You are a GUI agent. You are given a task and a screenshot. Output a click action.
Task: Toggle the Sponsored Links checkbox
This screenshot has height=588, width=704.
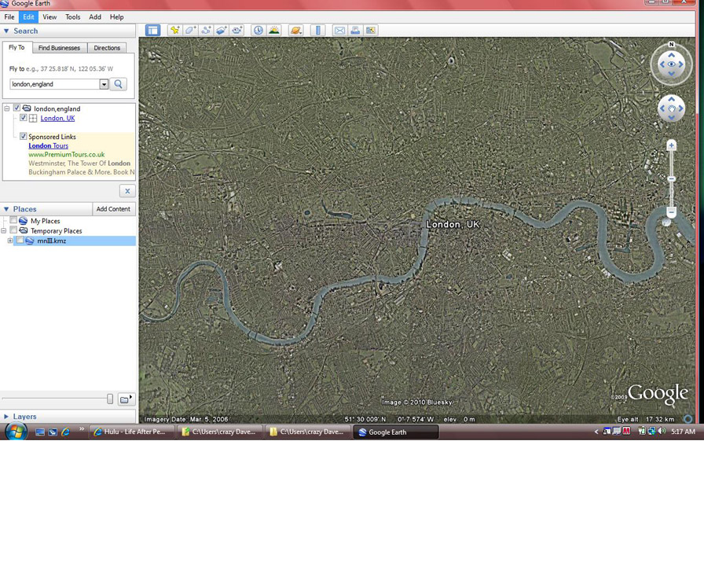23,137
